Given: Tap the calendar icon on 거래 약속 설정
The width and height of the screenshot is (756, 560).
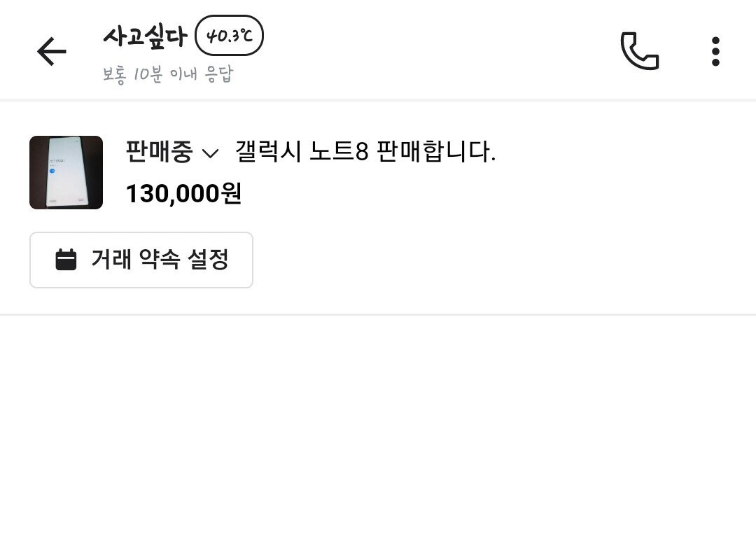Looking at the screenshot, I should (x=66, y=260).
